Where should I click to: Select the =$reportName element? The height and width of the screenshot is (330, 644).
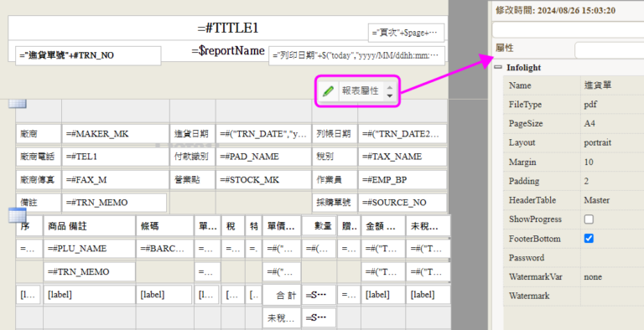click(x=228, y=51)
